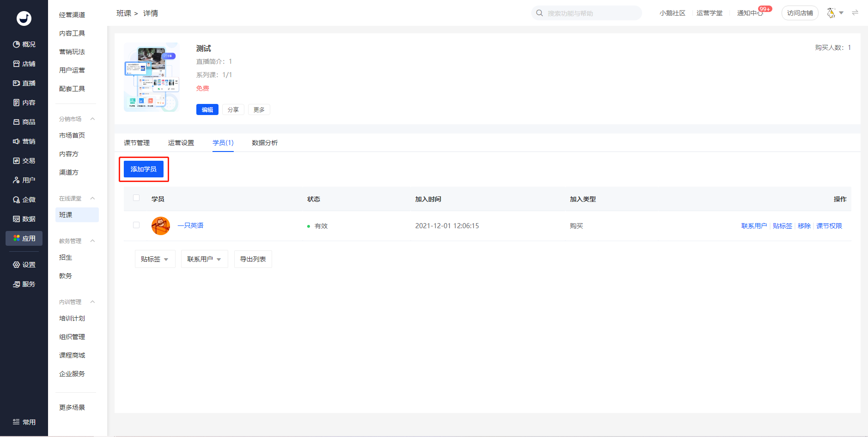This screenshot has width=868, height=437.
Task: Open 数据 data section
Action: pyautogui.click(x=24, y=219)
